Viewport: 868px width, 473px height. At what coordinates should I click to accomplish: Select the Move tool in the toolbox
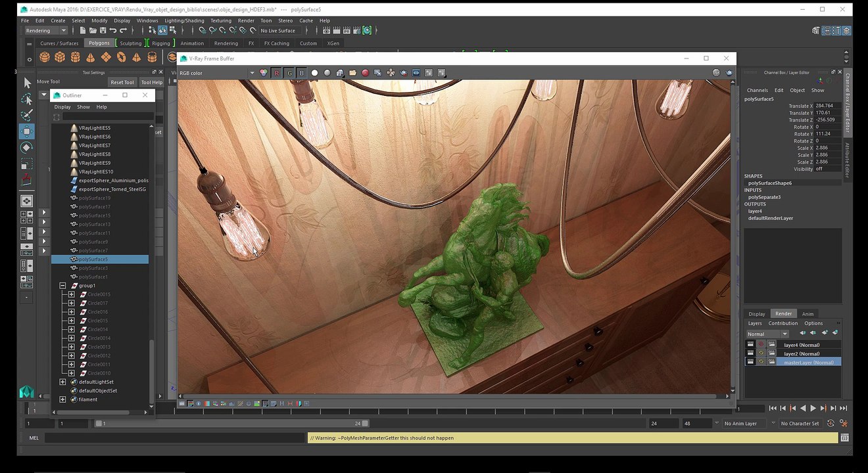pyautogui.click(x=27, y=131)
